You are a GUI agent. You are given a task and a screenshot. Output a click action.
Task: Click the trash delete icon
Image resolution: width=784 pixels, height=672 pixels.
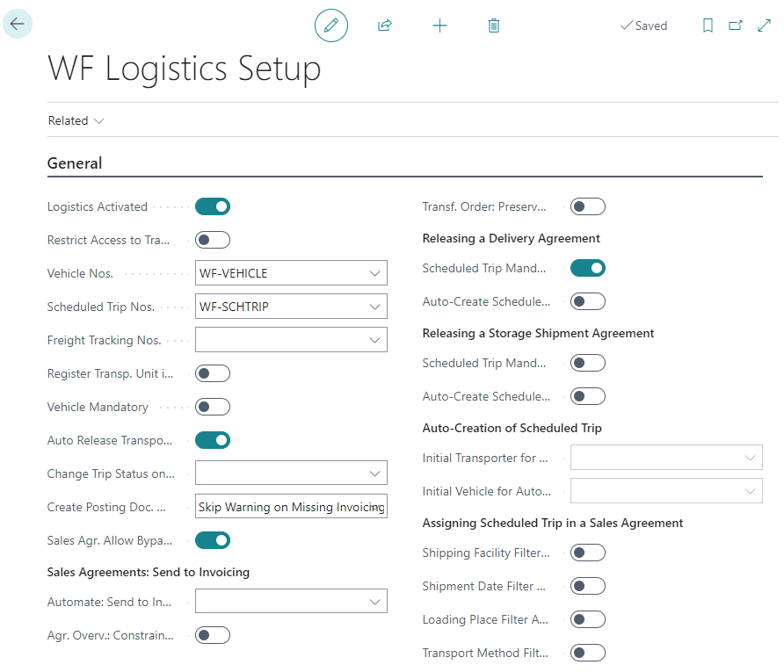click(x=494, y=25)
